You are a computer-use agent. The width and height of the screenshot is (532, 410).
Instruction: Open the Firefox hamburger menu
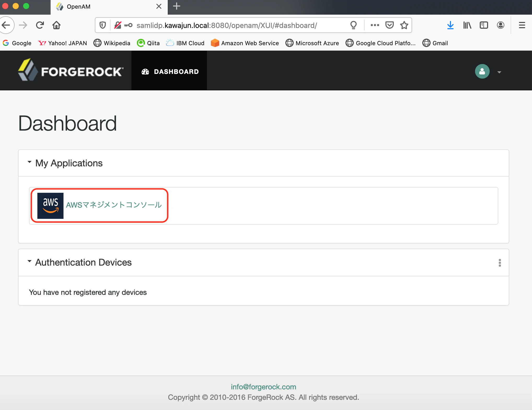click(x=522, y=25)
